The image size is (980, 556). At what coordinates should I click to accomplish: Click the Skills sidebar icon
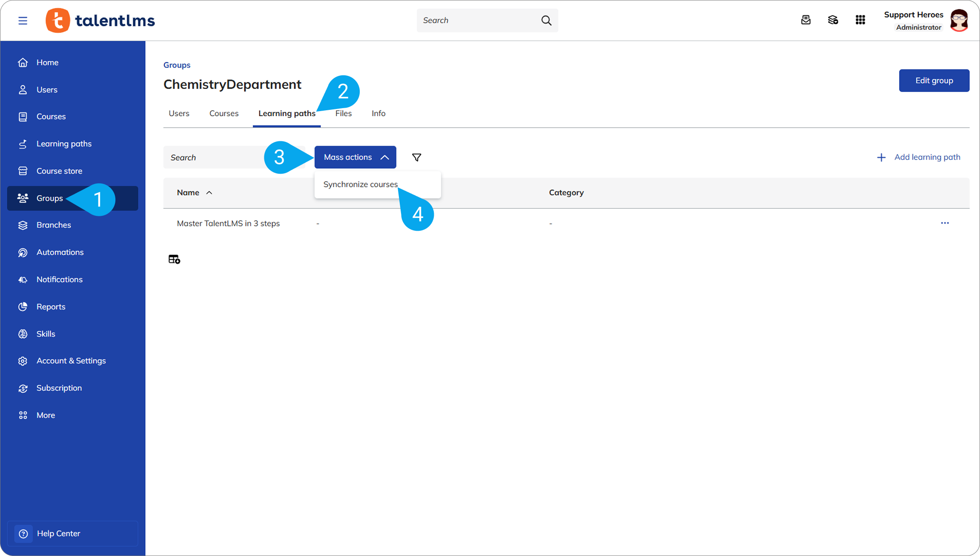pyautogui.click(x=23, y=334)
